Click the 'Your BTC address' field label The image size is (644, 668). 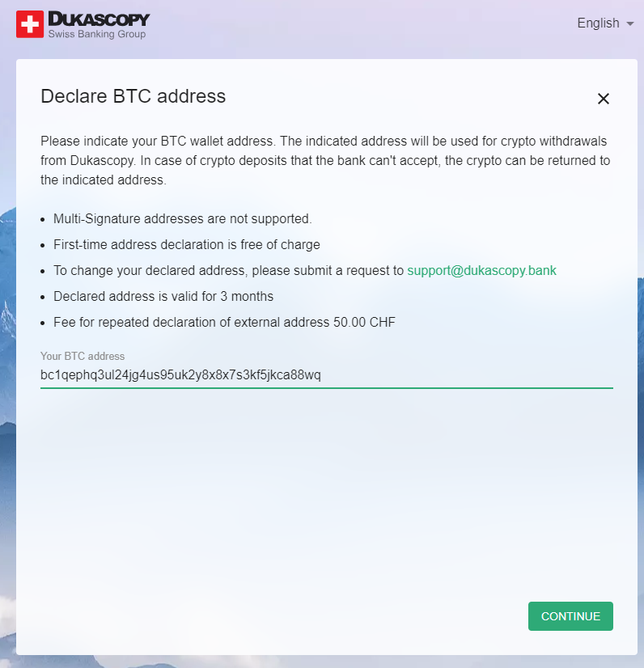click(83, 356)
